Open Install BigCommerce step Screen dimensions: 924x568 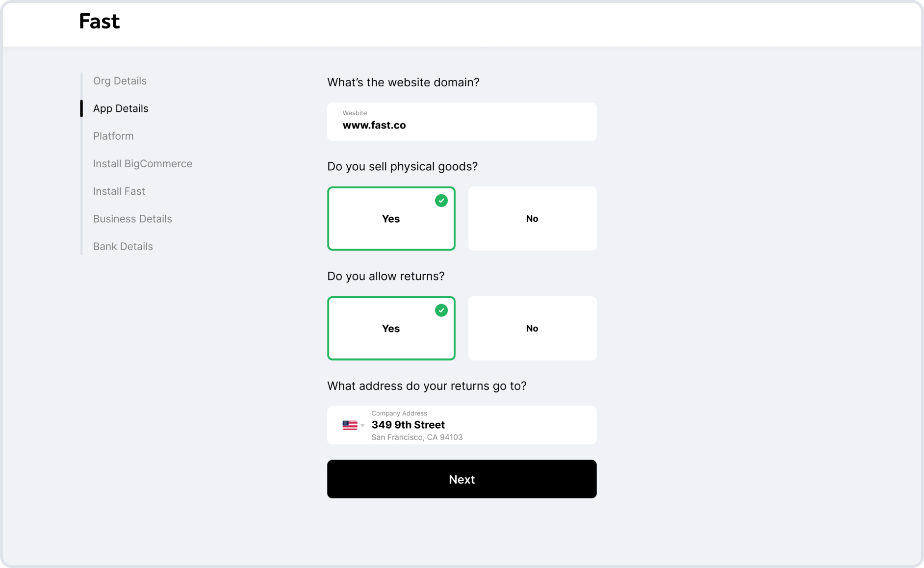coord(143,164)
